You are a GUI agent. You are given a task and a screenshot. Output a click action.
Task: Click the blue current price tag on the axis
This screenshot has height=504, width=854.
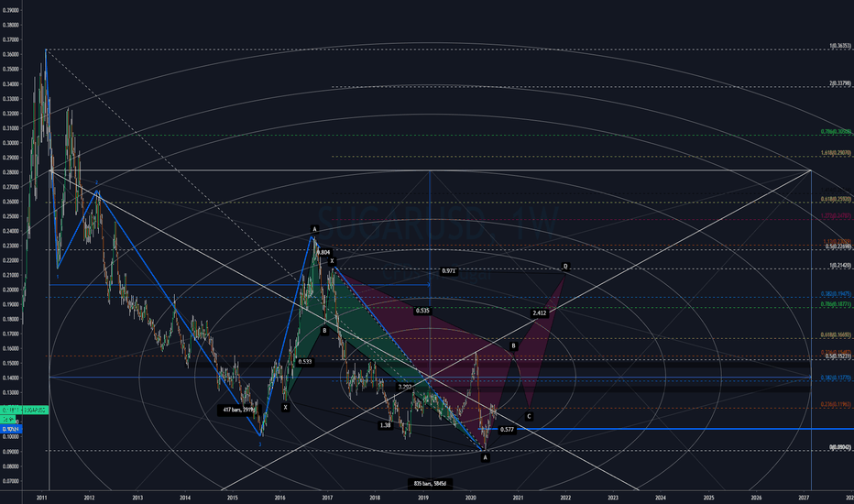point(11,430)
